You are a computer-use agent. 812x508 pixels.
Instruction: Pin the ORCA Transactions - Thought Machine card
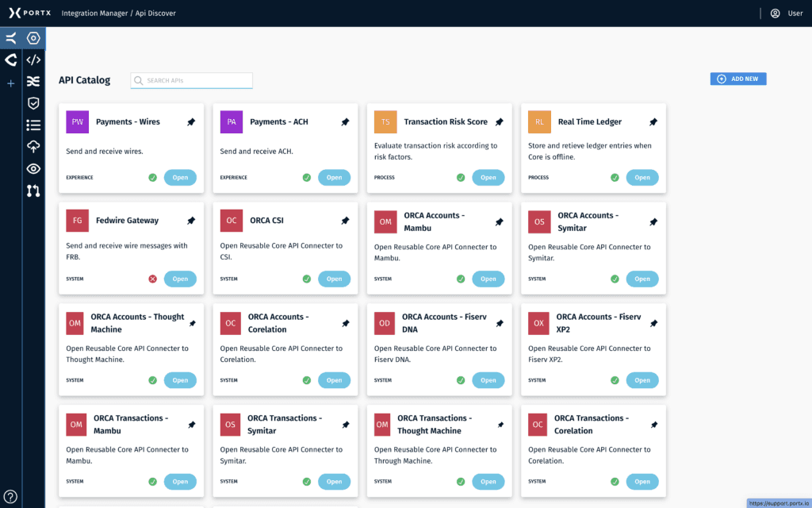500,425
